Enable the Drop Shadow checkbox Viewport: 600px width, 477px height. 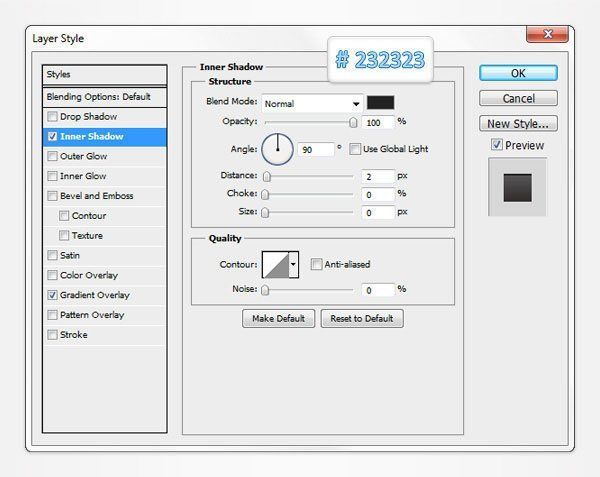[x=52, y=116]
